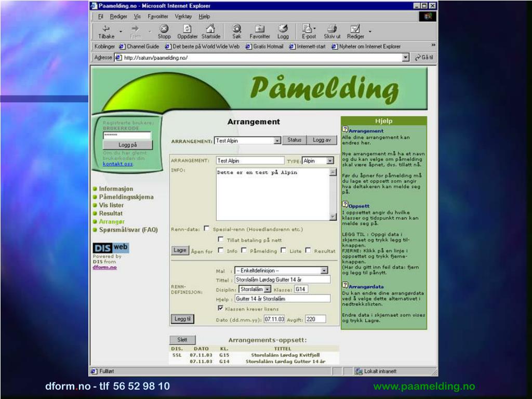Click the Logg på button

[x=128, y=145]
